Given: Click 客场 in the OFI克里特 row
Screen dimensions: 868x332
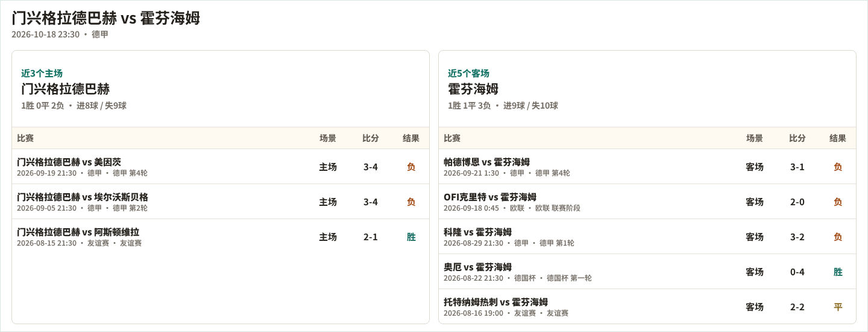Looking at the screenshot, I should click(x=755, y=202).
